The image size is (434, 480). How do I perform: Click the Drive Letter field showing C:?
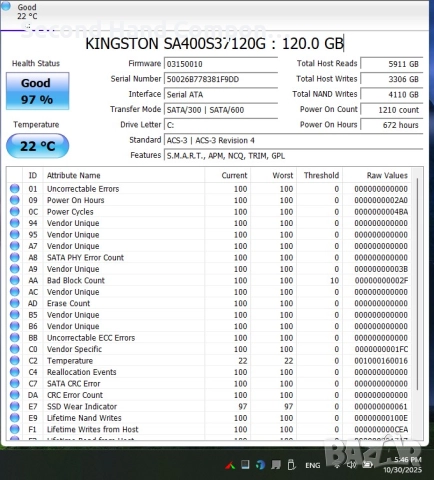(221, 125)
